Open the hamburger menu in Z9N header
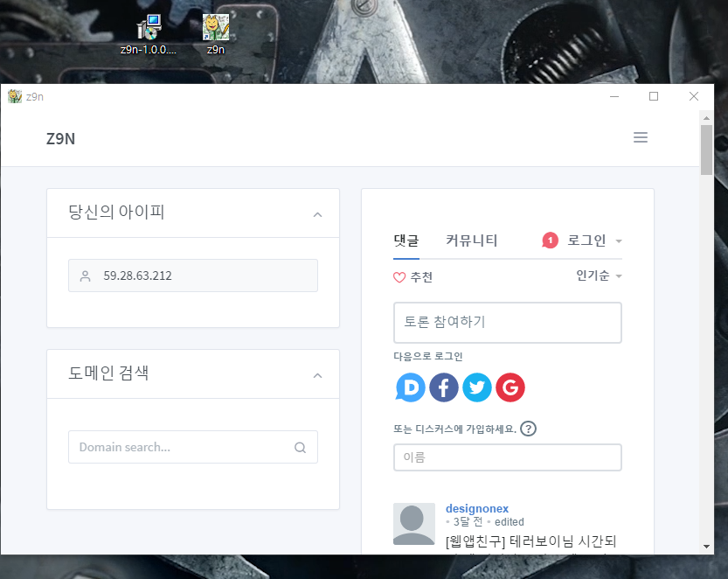 click(641, 137)
